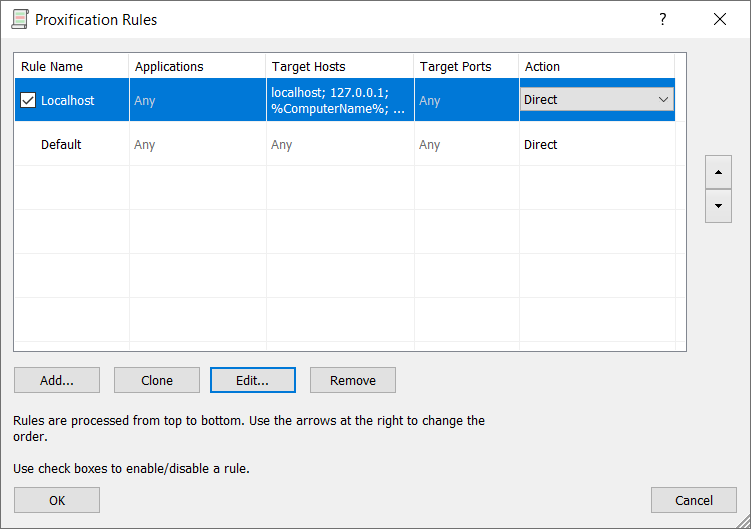751x529 pixels.
Task: Click the help question mark button
Action: click(x=662, y=19)
